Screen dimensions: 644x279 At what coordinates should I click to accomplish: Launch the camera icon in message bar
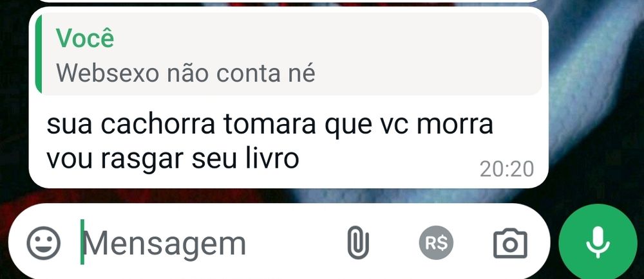(510, 244)
